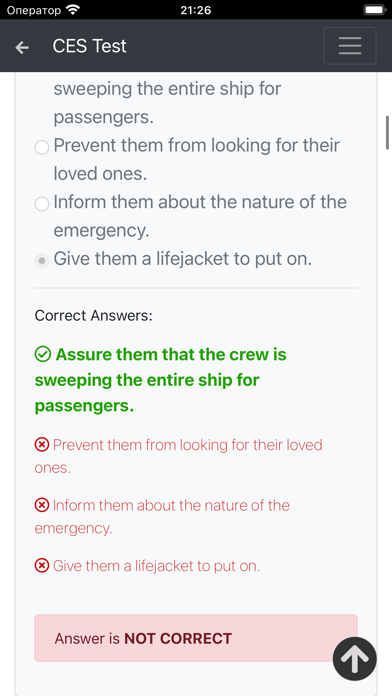Viewport: 392px width, 696px height.
Task: Click the green check mark icon
Action: (42, 355)
